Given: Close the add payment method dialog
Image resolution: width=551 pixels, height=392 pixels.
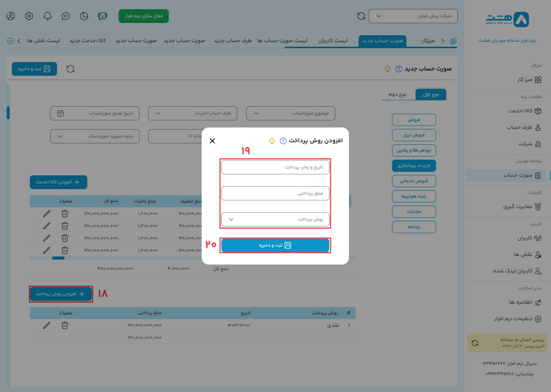Looking at the screenshot, I should click(212, 141).
